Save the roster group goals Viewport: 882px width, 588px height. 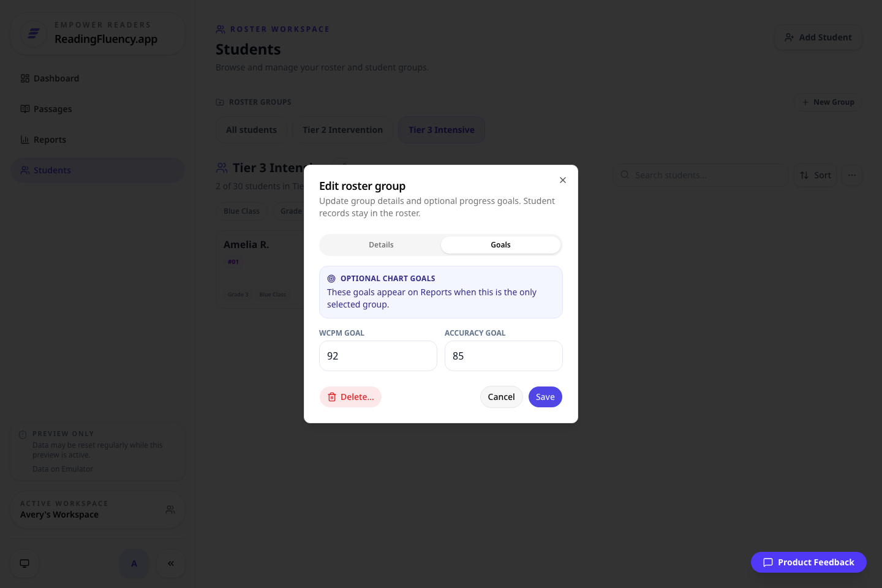coord(545,397)
